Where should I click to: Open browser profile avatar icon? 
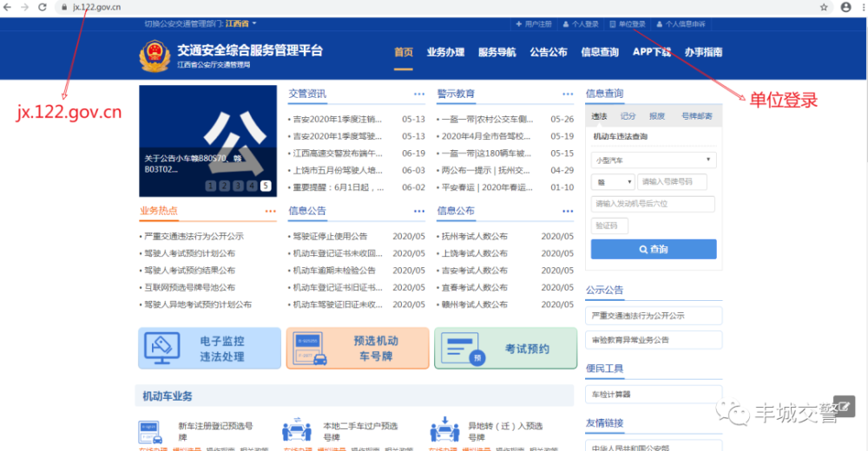[845, 7]
